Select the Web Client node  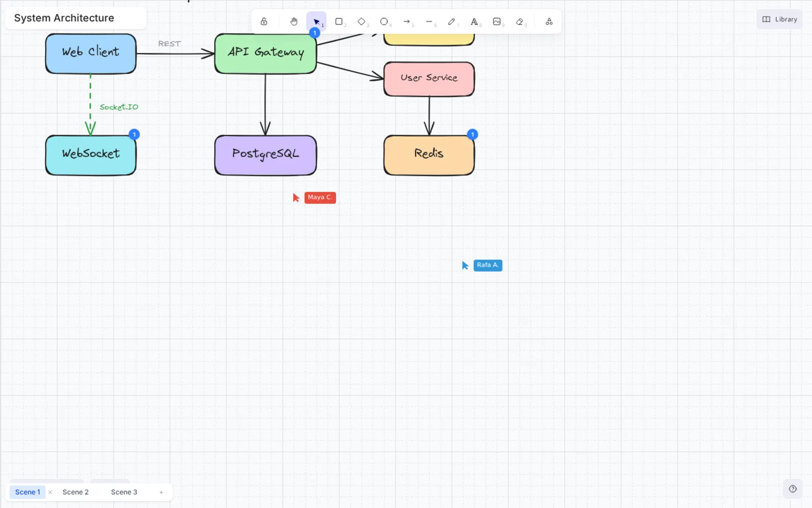click(x=91, y=53)
